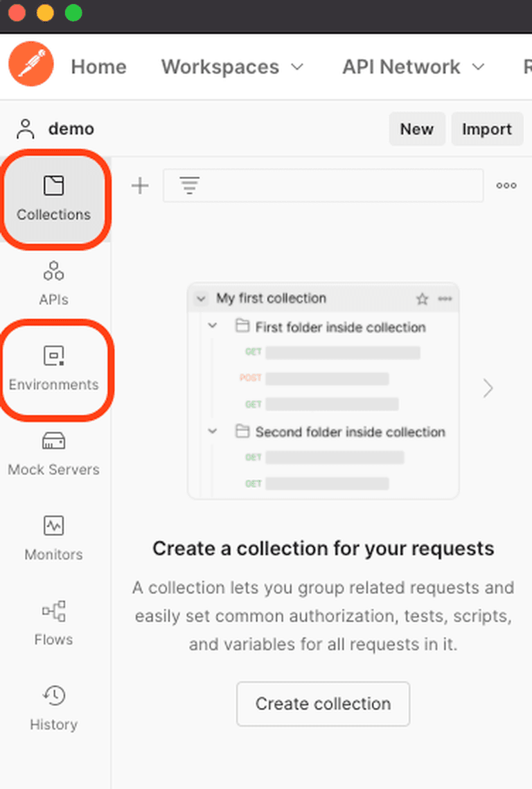Image resolution: width=532 pixels, height=789 pixels.
Task: Click the Second folder inside collection label
Action: tap(351, 432)
